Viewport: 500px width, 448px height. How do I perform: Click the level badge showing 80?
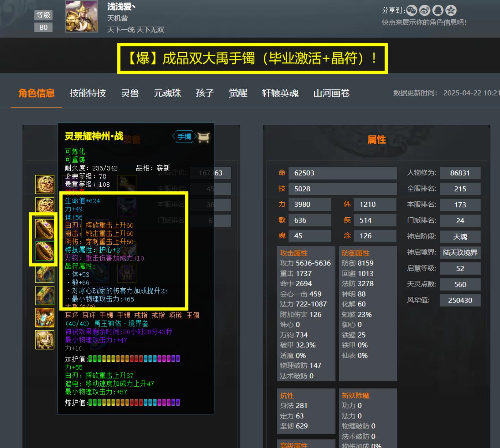coord(43,27)
